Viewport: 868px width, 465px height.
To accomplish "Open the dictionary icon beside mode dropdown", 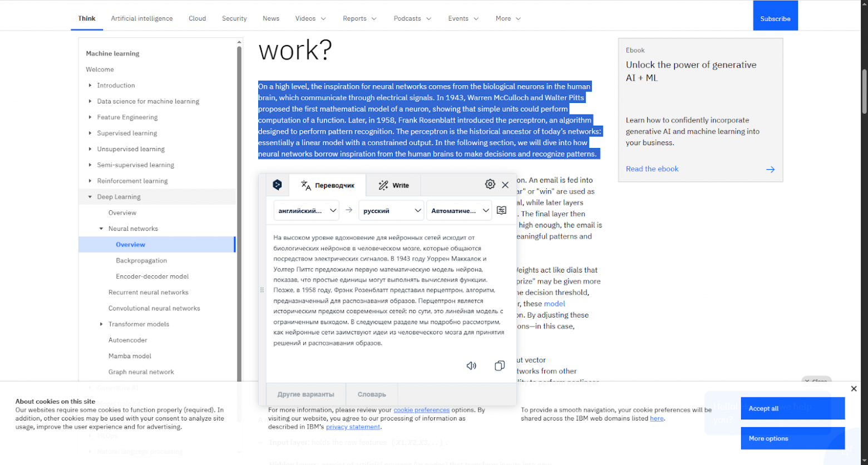I will (x=502, y=210).
